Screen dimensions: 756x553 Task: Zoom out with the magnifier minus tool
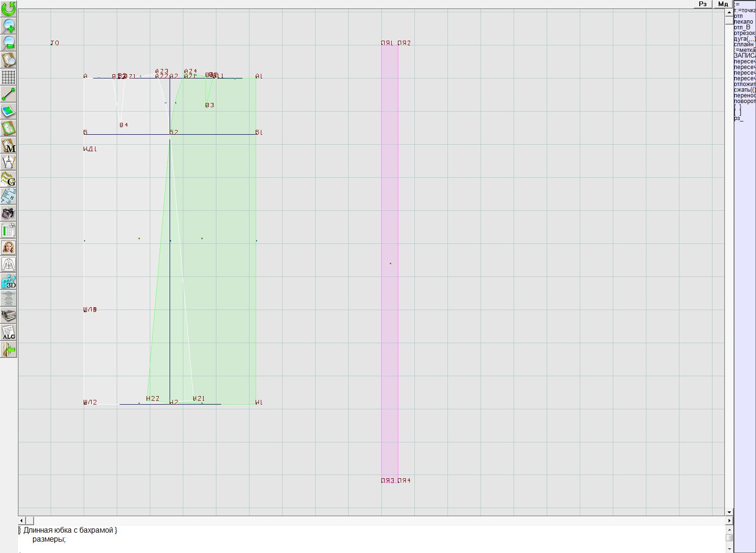pos(9,43)
